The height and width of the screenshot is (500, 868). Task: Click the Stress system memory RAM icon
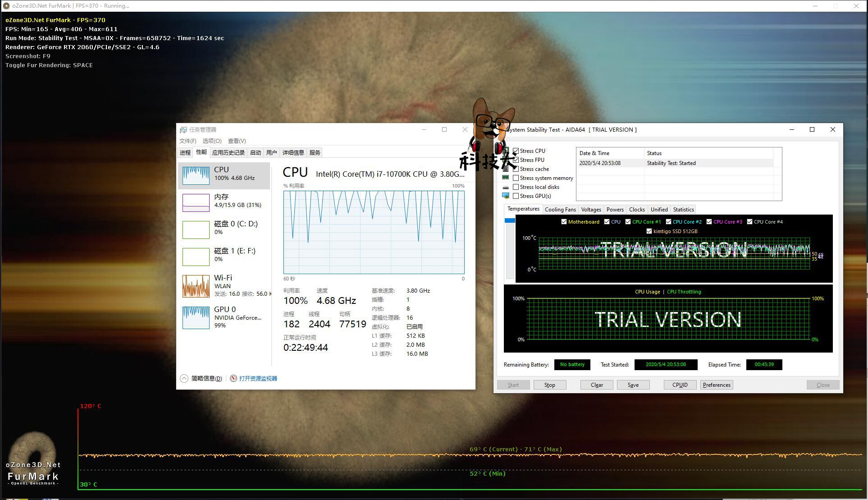(506, 178)
